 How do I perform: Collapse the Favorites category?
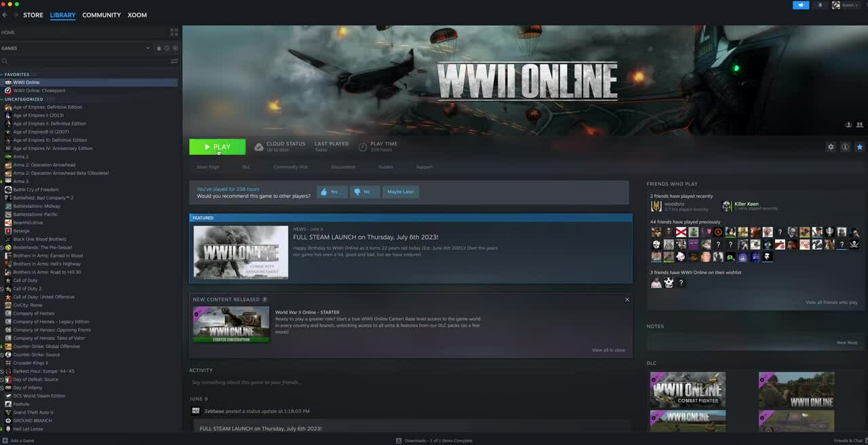3,75
